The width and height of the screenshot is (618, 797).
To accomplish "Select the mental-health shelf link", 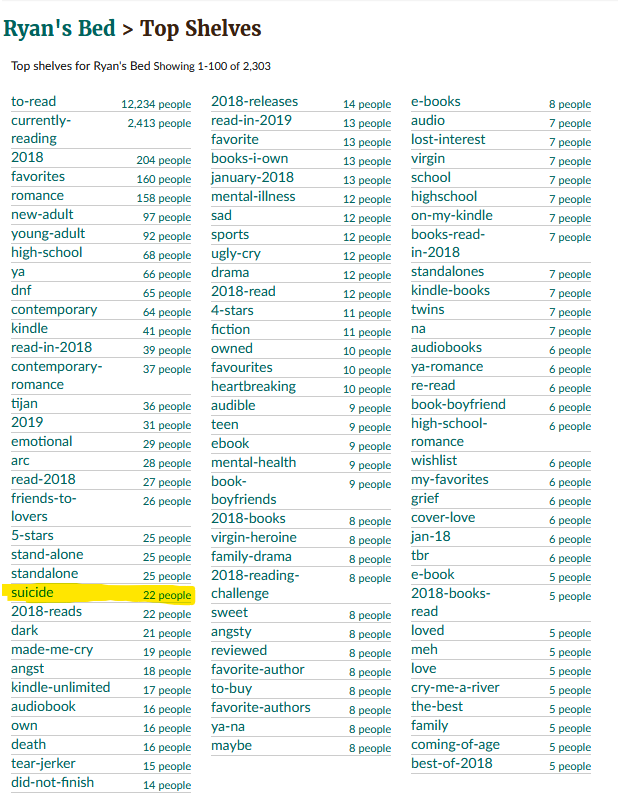I will (x=254, y=463).
